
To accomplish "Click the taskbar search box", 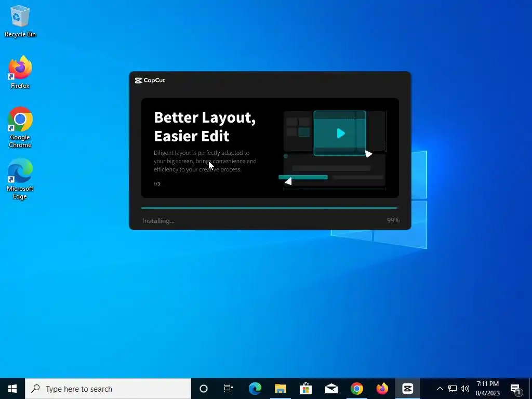I will point(108,389).
